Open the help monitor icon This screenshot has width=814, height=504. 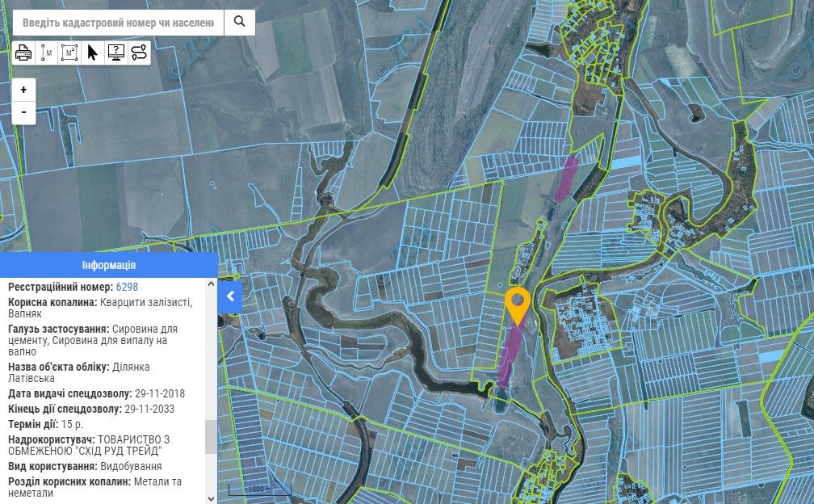click(115, 53)
